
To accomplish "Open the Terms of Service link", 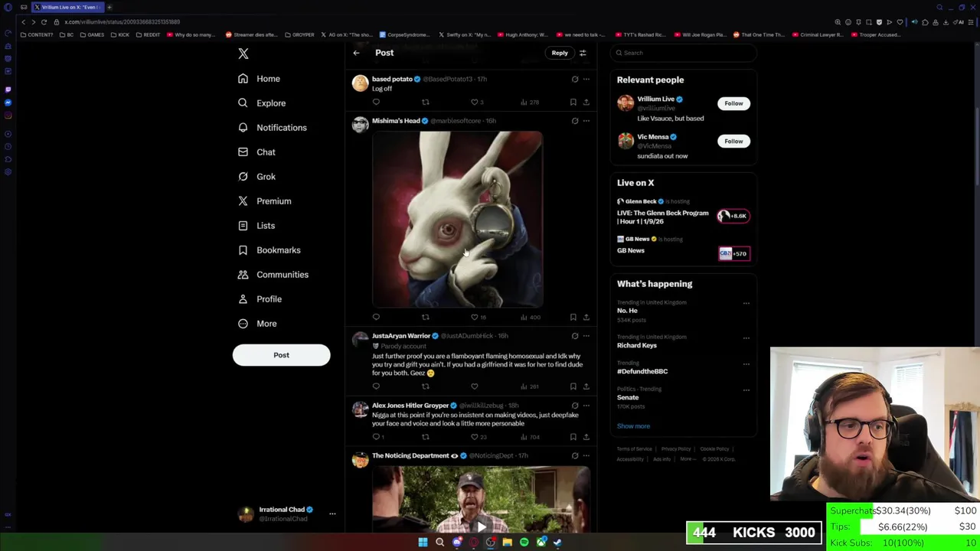I will click(635, 449).
